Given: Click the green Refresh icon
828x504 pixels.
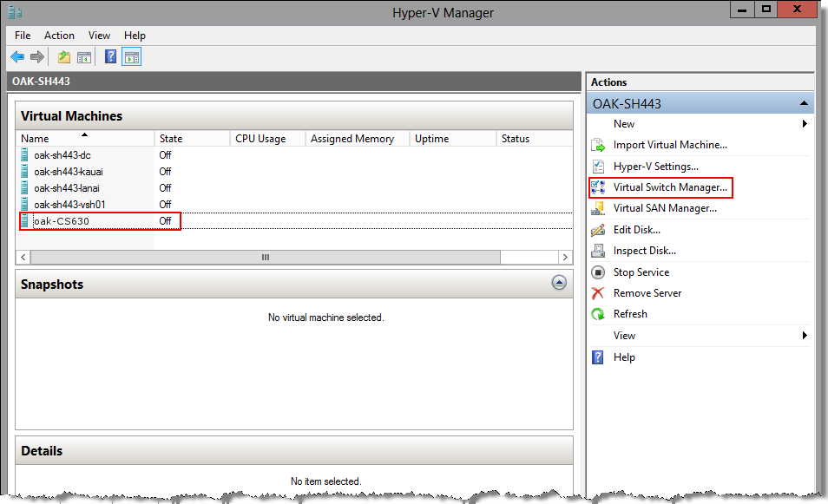Looking at the screenshot, I should coord(598,314).
